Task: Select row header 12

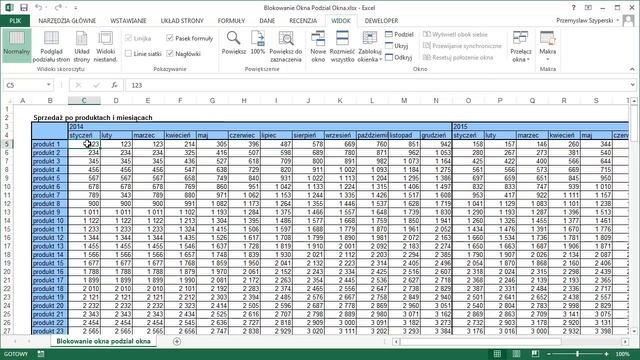Action: coord(7,203)
